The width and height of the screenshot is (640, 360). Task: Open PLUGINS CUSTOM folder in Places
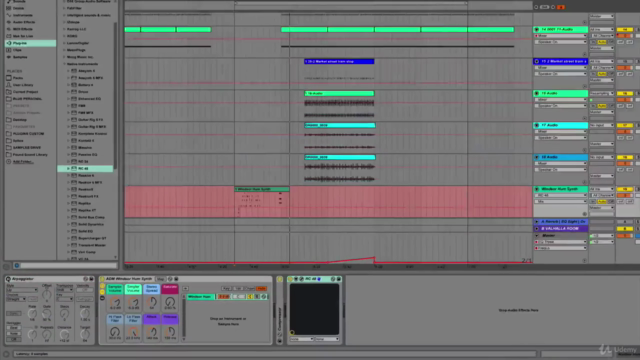[28, 133]
